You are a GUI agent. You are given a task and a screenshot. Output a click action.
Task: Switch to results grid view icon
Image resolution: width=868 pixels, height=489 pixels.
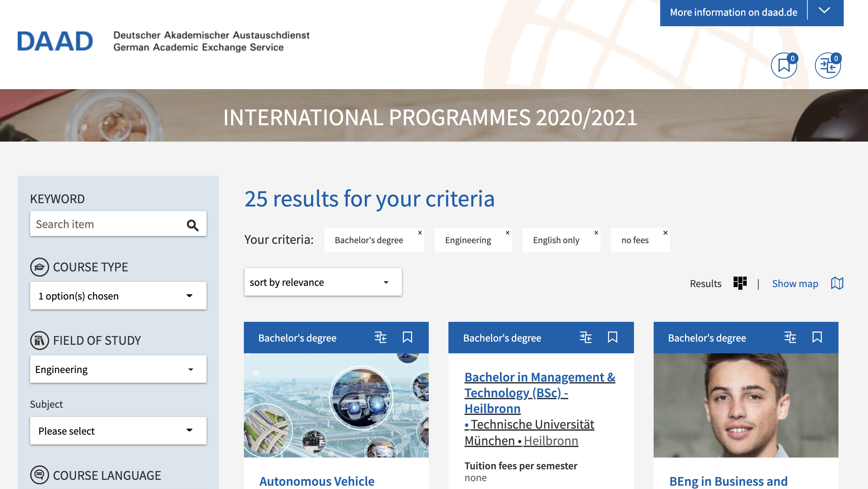(740, 283)
